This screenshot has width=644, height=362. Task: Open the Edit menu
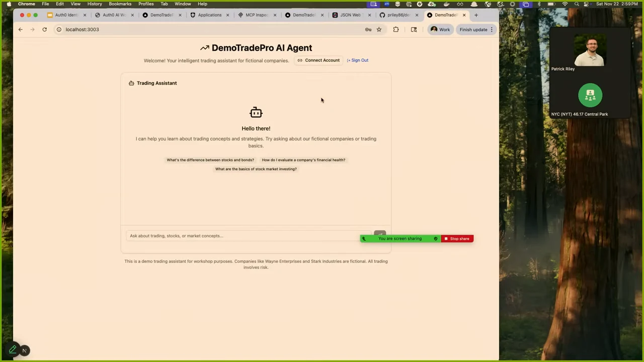(x=60, y=4)
